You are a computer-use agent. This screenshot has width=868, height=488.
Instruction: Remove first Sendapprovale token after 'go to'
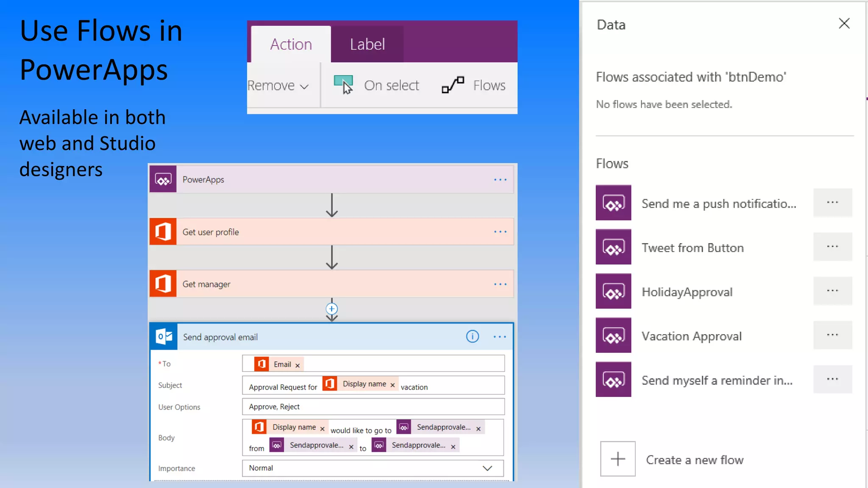pos(479,429)
